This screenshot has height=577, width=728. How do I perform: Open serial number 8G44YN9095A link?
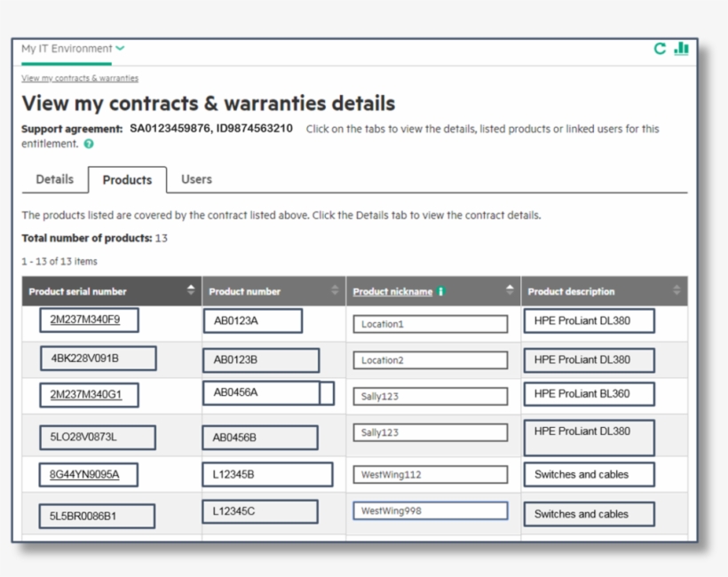tap(84, 474)
